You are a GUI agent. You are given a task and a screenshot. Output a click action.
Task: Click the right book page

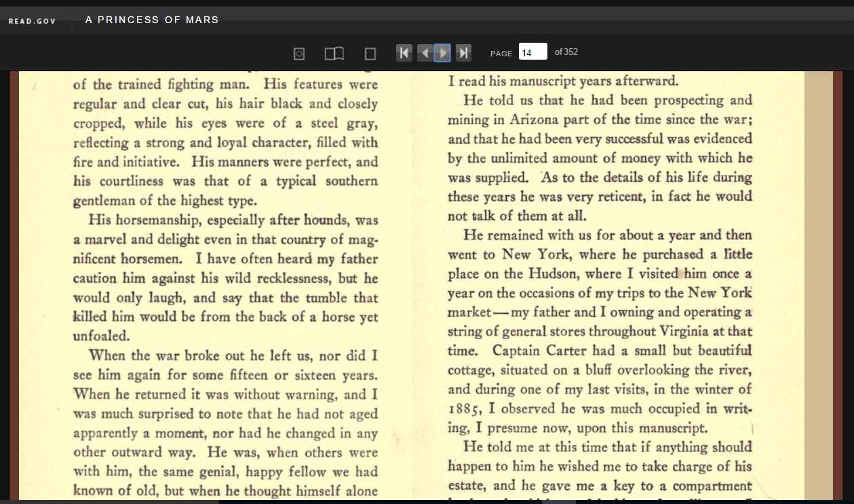click(x=608, y=285)
